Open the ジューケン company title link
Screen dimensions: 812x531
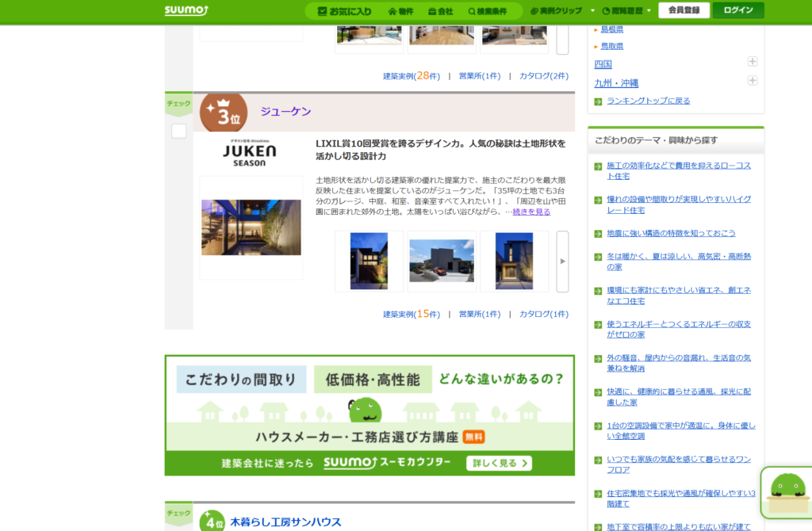coord(285,111)
